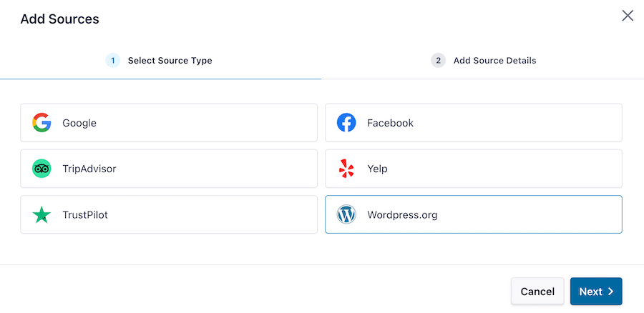The width and height of the screenshot is (644, 313).
Task: Click the chevron arrow on Next
Action: coord(610,292)
